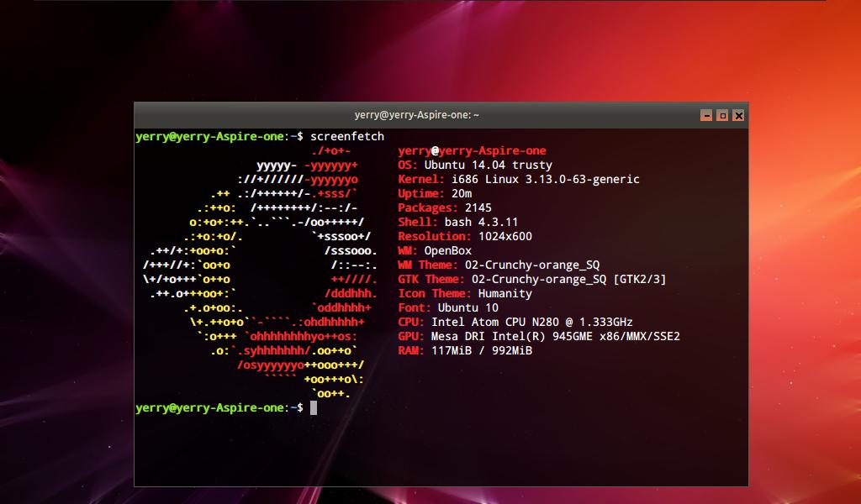Screen dimensions: 861x504
Task: Select the GTK Theme line ending in [GTK2/3]
Action: [x=532, y=279]
